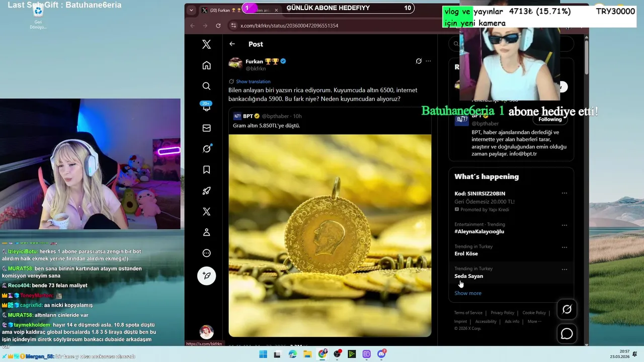Click BPT name in quoted post
Screen dimensions: 644x362
point(248,116)
